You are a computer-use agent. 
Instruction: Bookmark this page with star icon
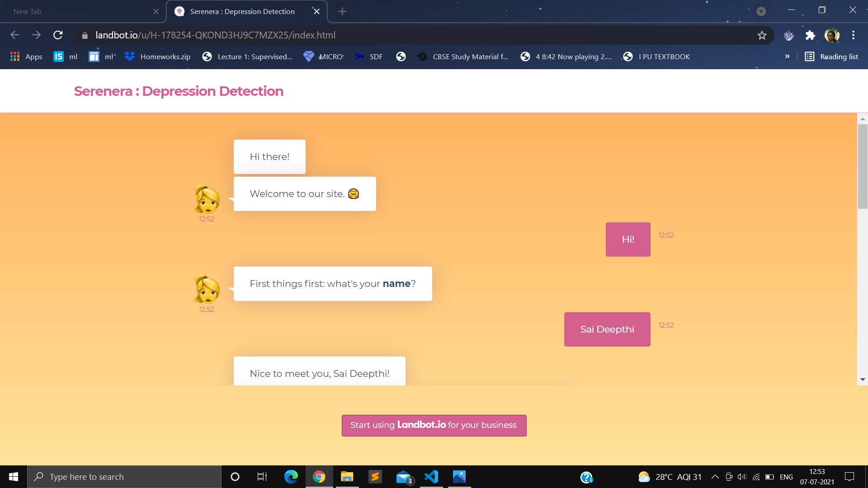[762, 35]
